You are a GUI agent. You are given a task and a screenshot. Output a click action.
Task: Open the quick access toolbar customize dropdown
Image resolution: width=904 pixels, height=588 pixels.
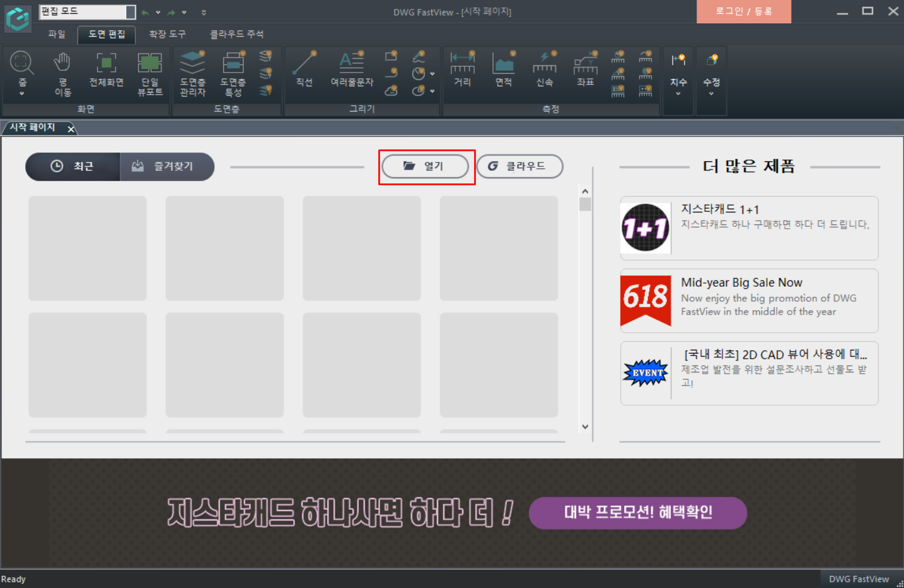(204, 12)
